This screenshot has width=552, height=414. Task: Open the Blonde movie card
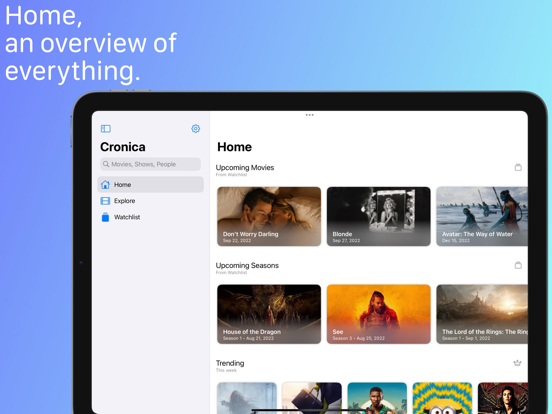click(378, 216)
